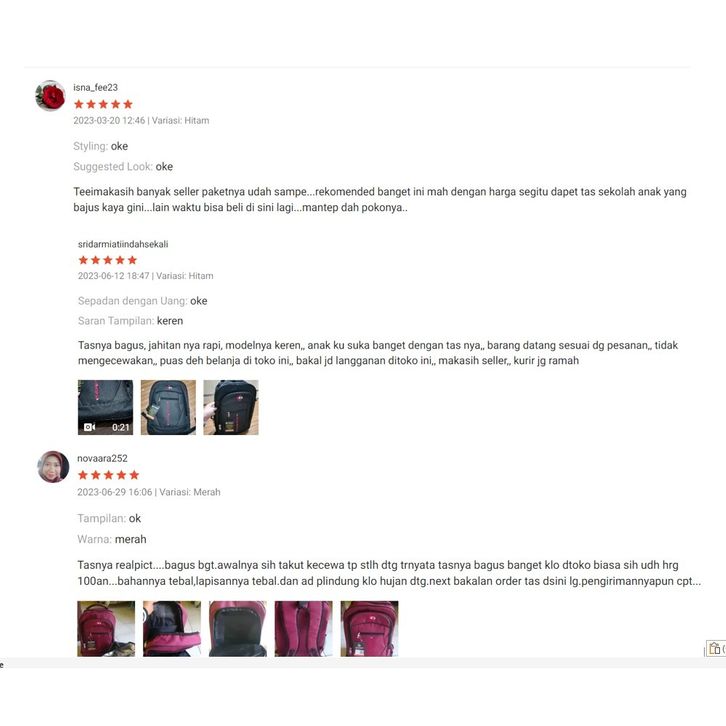View the open red backpack interior photo

click(x=238, y=629)
